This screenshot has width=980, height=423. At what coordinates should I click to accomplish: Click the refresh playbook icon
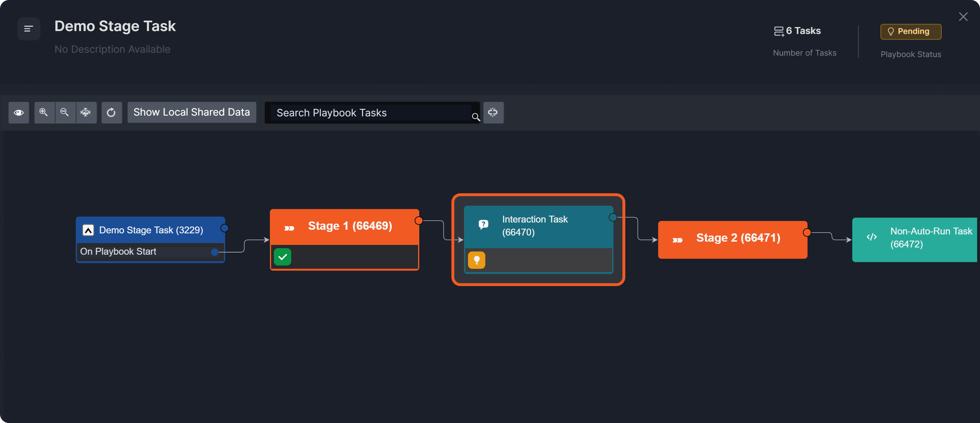[111, 113]
